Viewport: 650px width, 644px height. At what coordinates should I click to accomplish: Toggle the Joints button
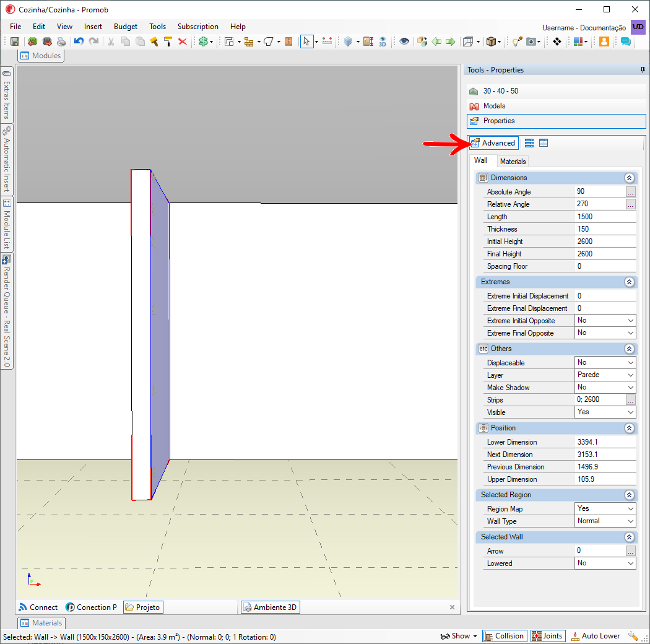coord(548,636)
